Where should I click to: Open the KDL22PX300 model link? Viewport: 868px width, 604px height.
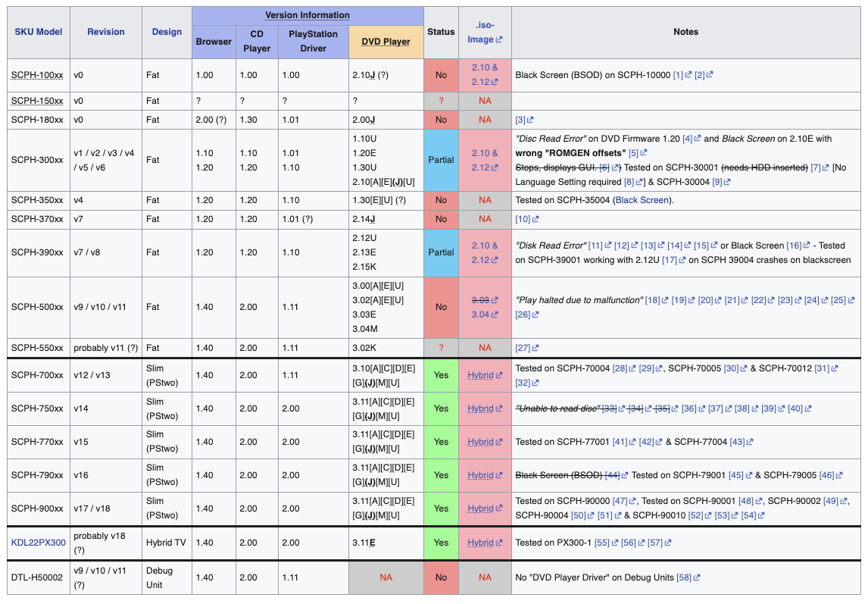tap(39, 543)
